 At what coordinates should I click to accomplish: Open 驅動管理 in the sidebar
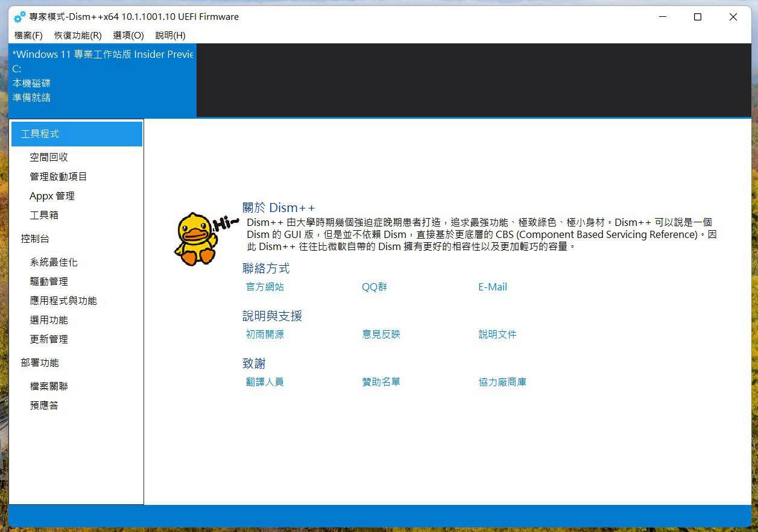[x=49, y=281]
